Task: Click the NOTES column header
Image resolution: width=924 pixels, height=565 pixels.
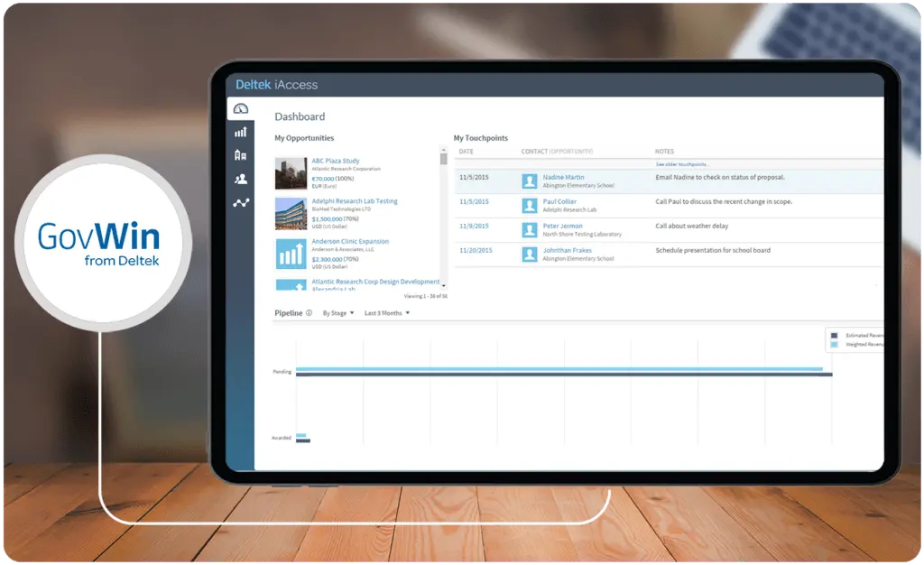Action: click(664, 152)
